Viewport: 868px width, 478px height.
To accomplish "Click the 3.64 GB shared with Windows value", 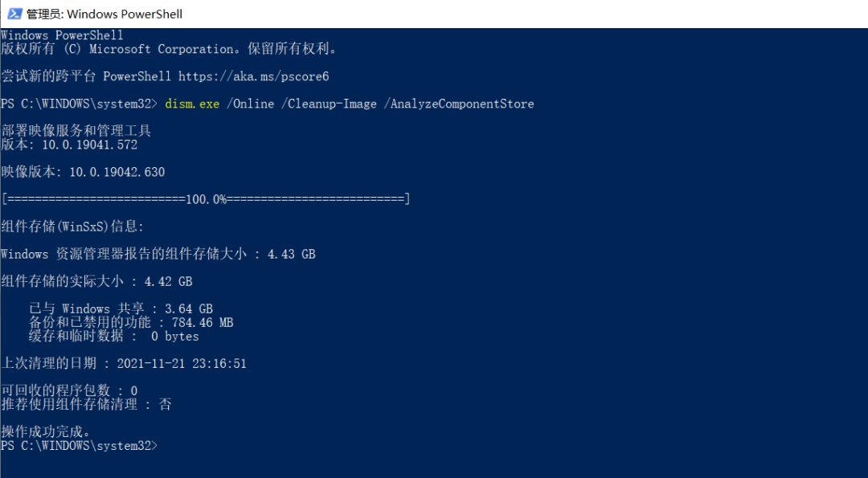I will pos(188,308).
